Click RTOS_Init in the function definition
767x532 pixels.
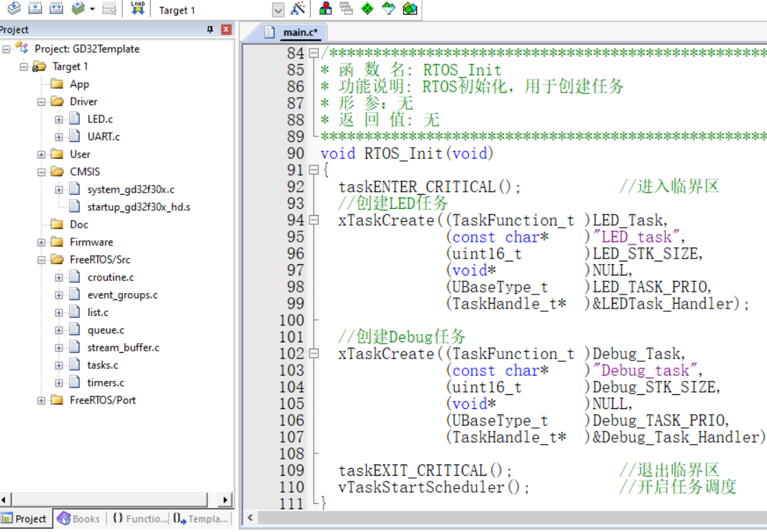click(402, 153)
